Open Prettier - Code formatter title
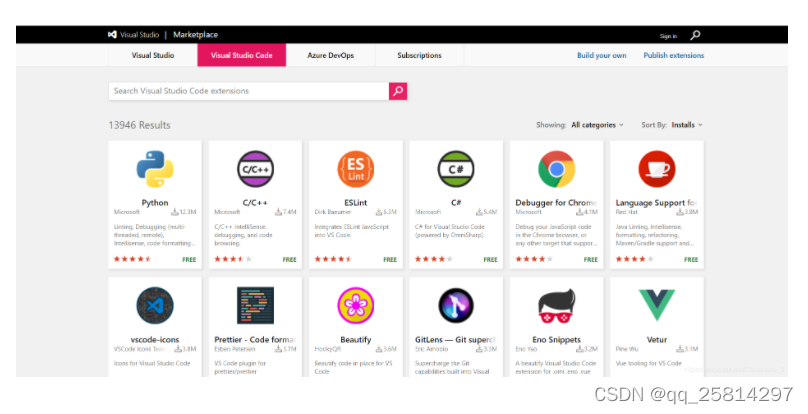808x414 pixels. (x=255, y=339)
